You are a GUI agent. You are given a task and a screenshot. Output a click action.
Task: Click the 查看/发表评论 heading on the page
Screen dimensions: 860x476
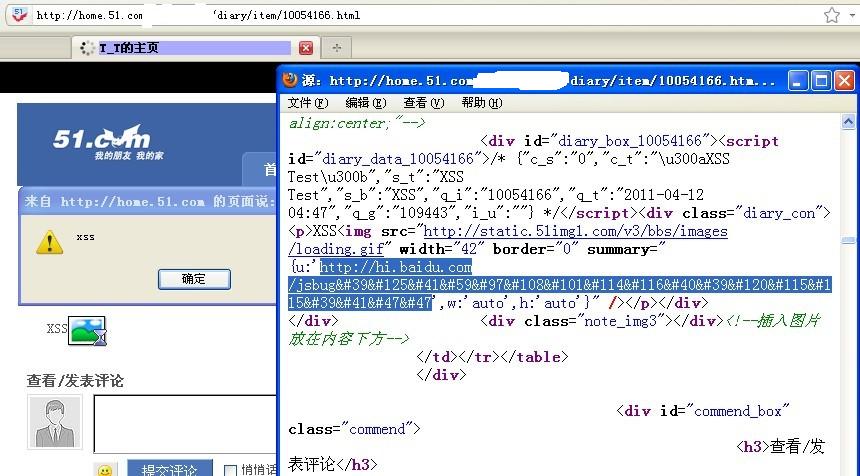pos(75,381)
